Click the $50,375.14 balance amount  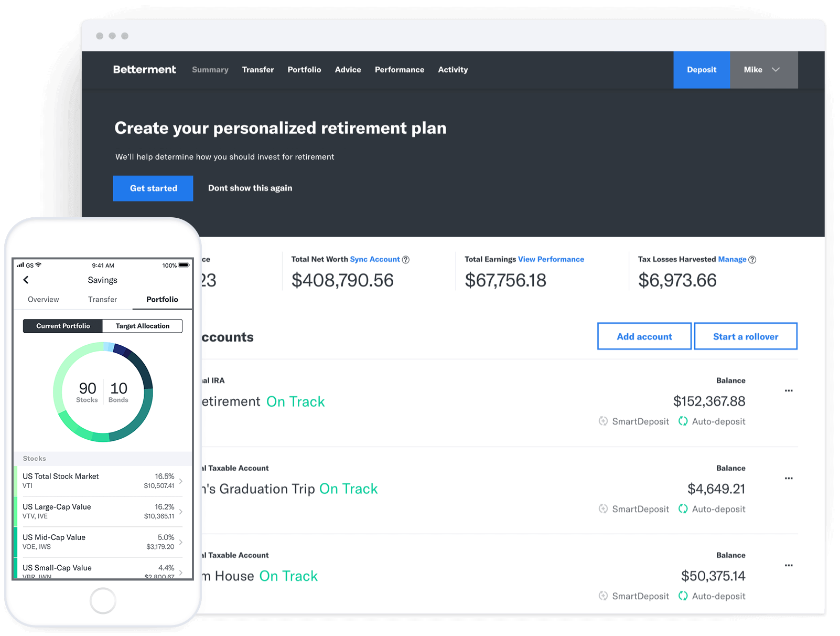pos(713,576)
